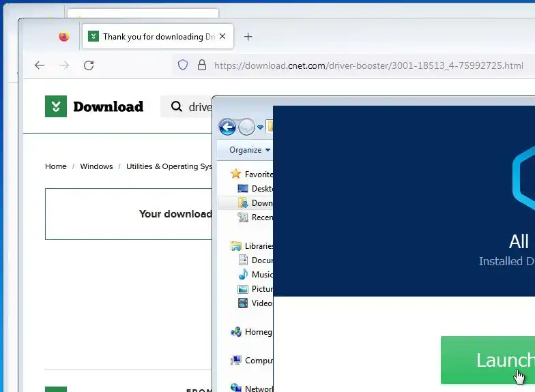Open the Organize menu in Explorer
Viewport: 535px width, 392px height.
tap(250, 150)
